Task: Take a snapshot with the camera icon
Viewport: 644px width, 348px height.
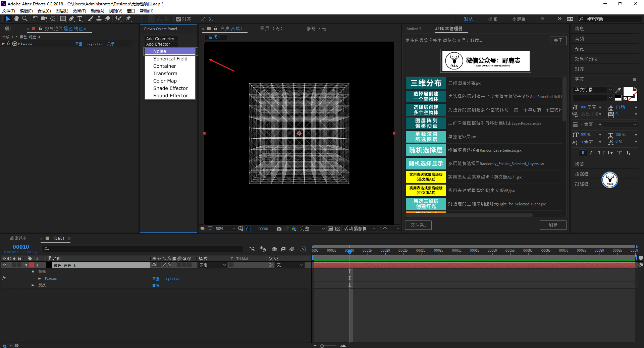Action: [279, 229]
